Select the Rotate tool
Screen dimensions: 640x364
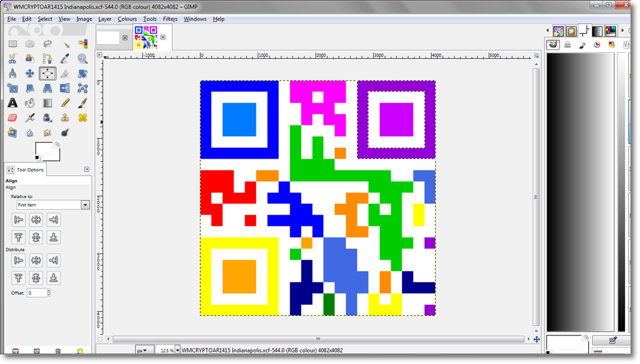pos(82,73)
